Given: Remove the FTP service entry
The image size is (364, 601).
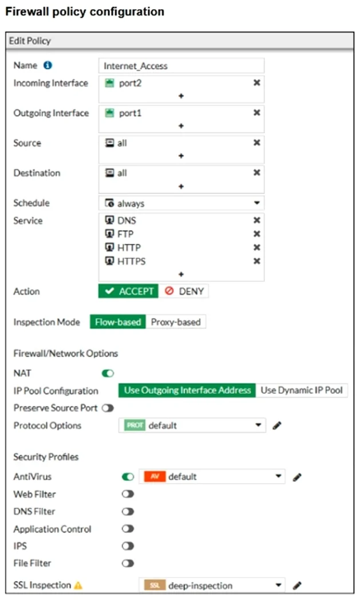Looking at the screenshot, I should click(x=257, y=234).
